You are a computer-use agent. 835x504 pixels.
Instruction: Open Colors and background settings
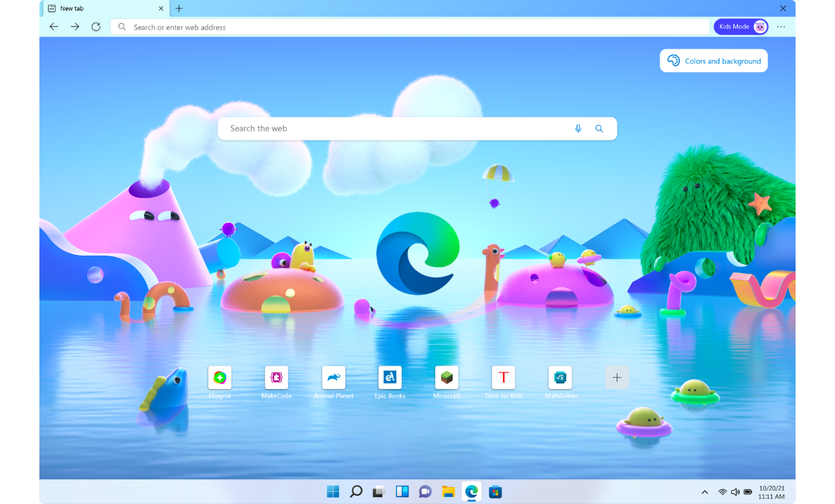tap(713, 61)
